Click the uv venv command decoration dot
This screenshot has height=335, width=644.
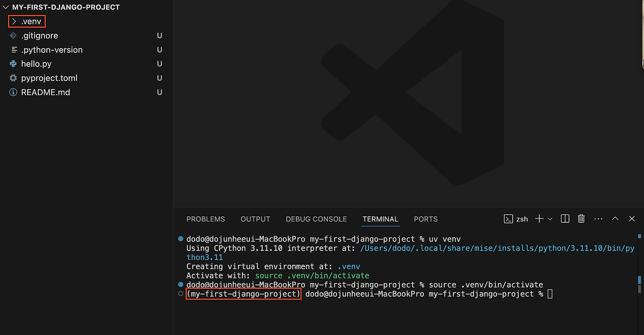(181, 239)
